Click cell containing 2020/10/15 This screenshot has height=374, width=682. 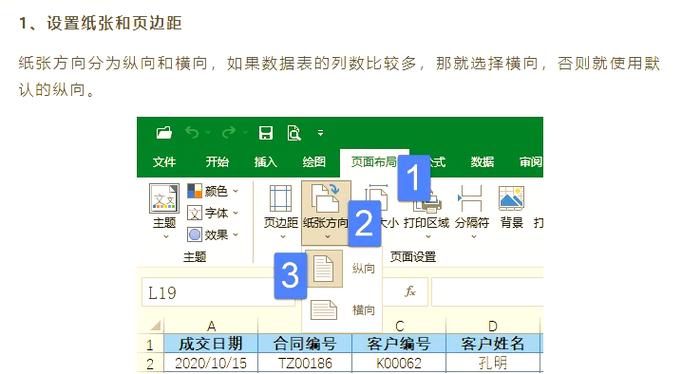(x=211, y=363)
